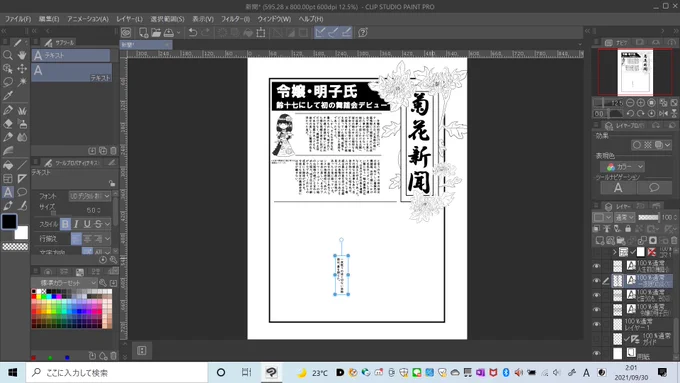Viewport: 680px width, 383px height.
Task: Click the help question mark icon
Action: coord(363,33)
